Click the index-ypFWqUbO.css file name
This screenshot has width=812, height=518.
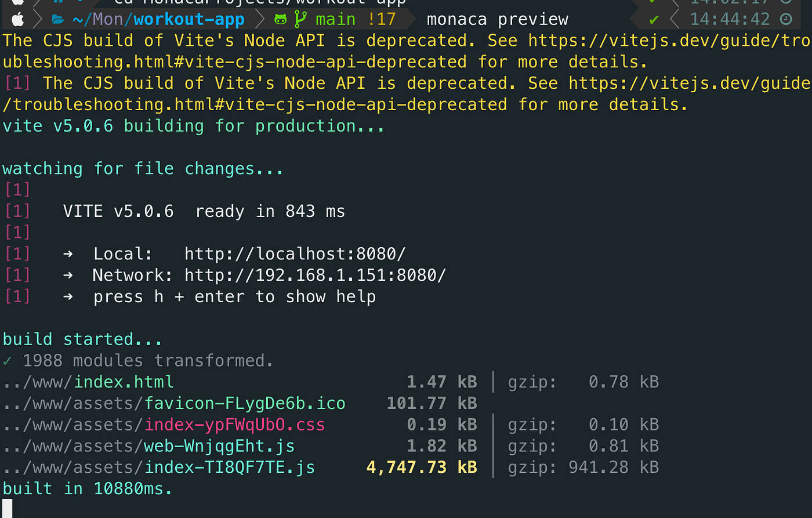[x=234, y=425]
